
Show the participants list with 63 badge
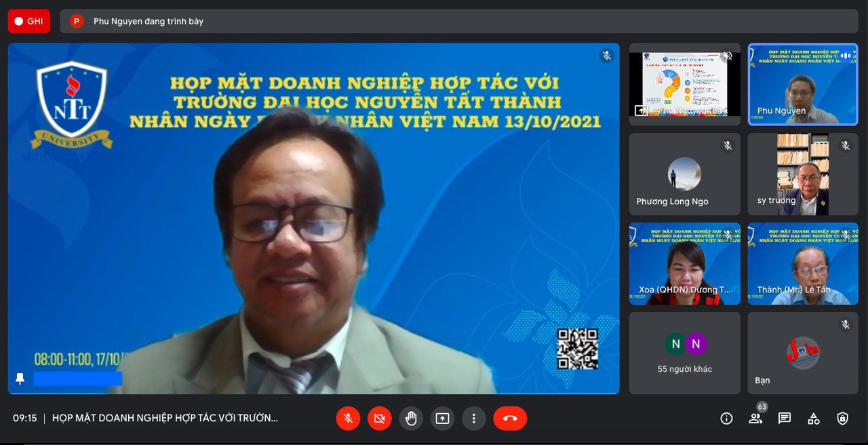tap(755, 419)
